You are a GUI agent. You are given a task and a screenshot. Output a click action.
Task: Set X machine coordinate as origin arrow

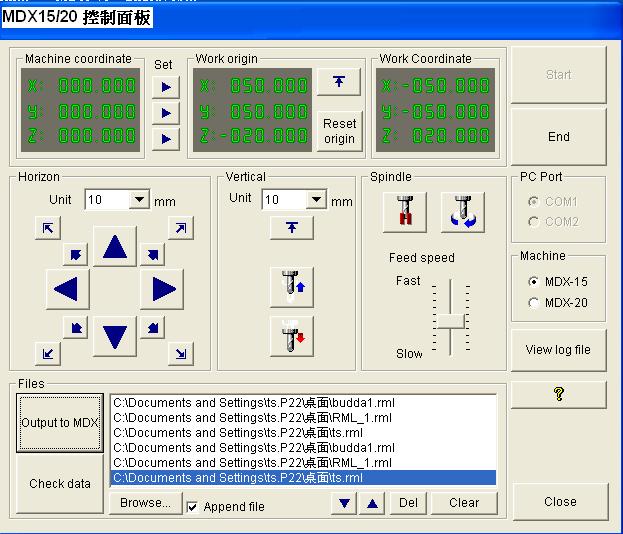pyautogui.click(x=166, y=87)
